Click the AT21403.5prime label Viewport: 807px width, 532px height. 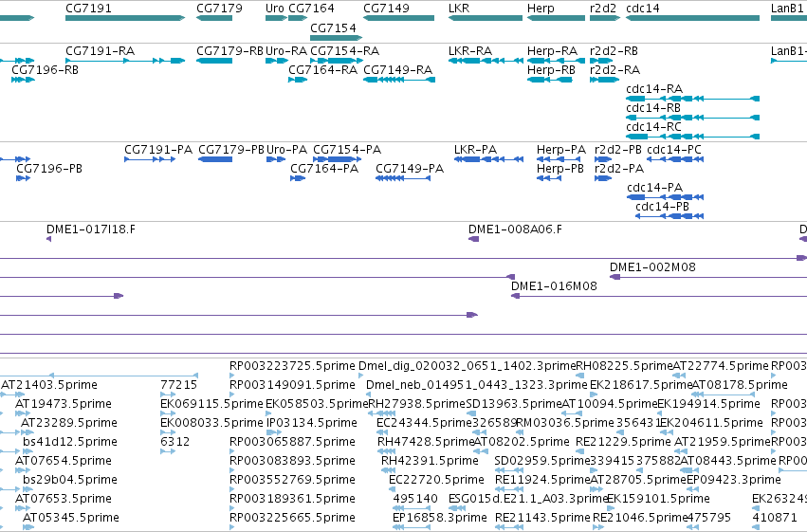pos(49,385)
